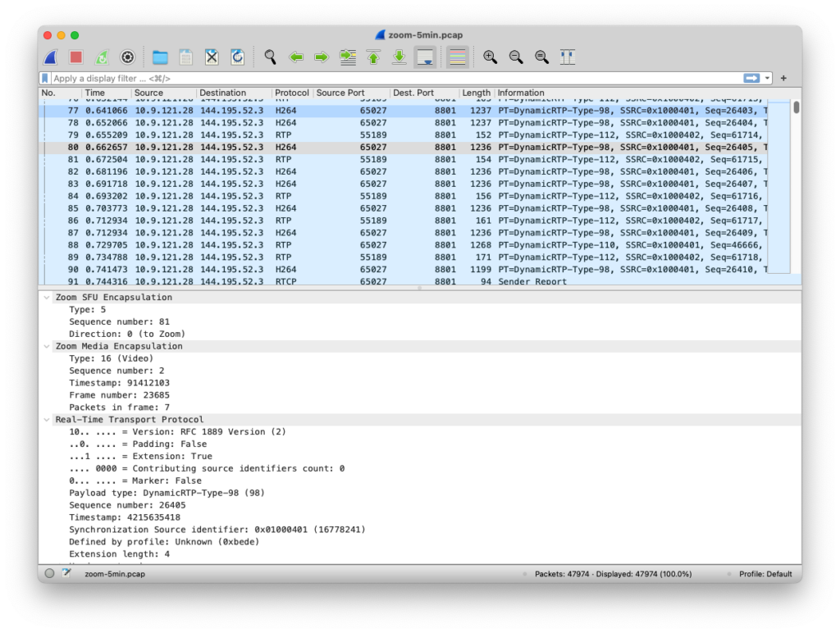Reset text to normal size
The width and height of the screenshot is (840, 633).
541,57
